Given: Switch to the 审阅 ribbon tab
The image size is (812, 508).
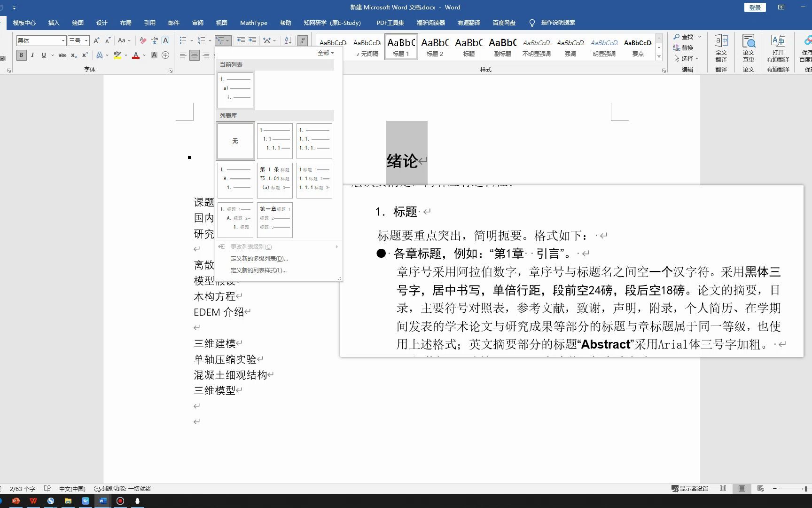Looking at the screenshot, I should [x=198, y=23].
